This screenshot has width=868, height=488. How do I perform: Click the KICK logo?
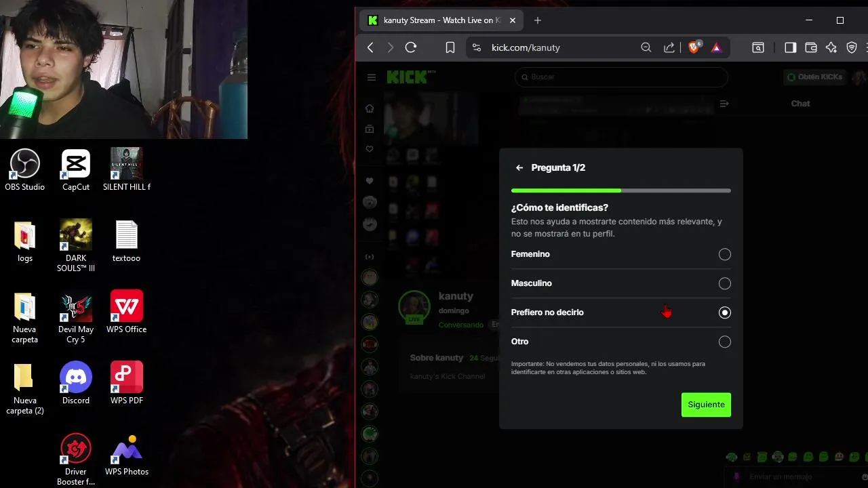point(408,77)
